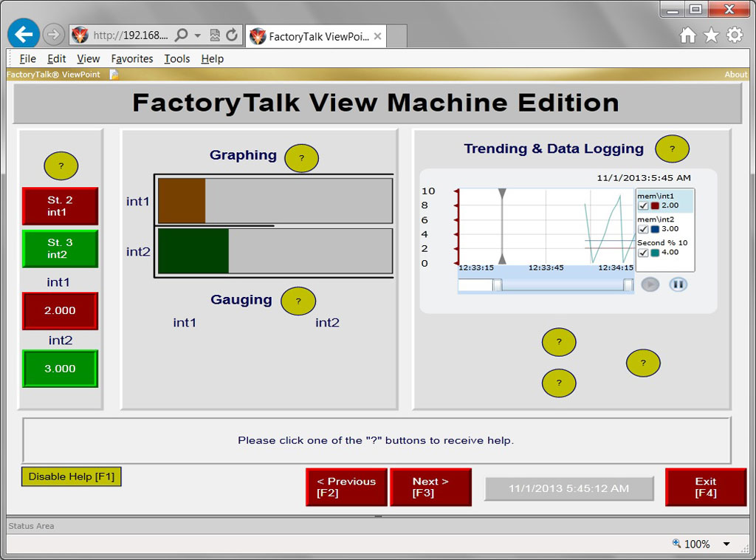Click the lowest ? button below the trend
Viewport: 756px width, 560px height.
(559, 383)
